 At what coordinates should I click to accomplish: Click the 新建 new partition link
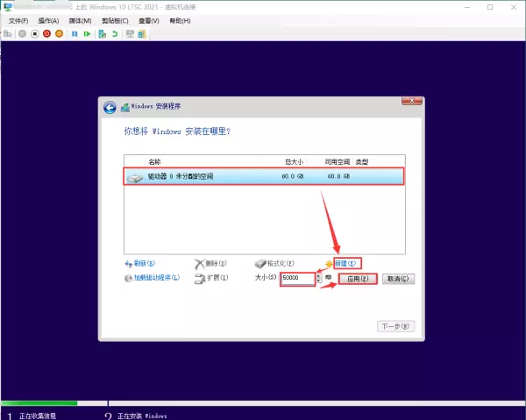click(x=346, y=264)
